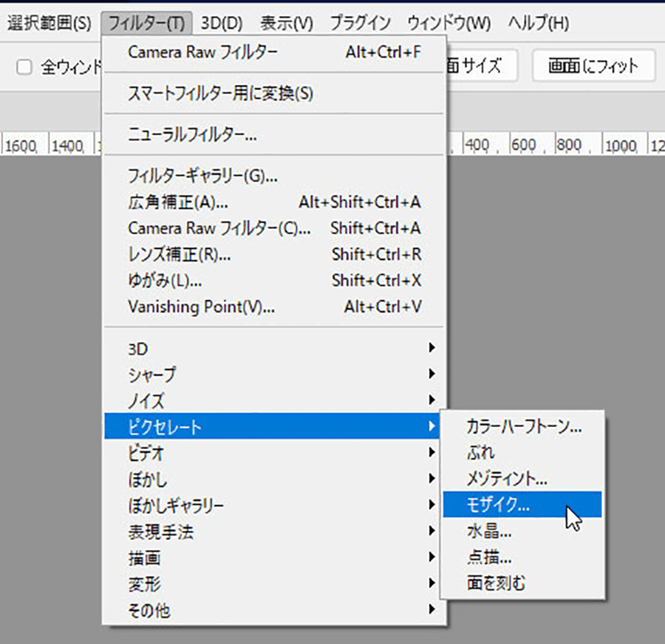Open the ヘルプ(H) menu
The image size is (665, 644).
click(x=539, y=23)
